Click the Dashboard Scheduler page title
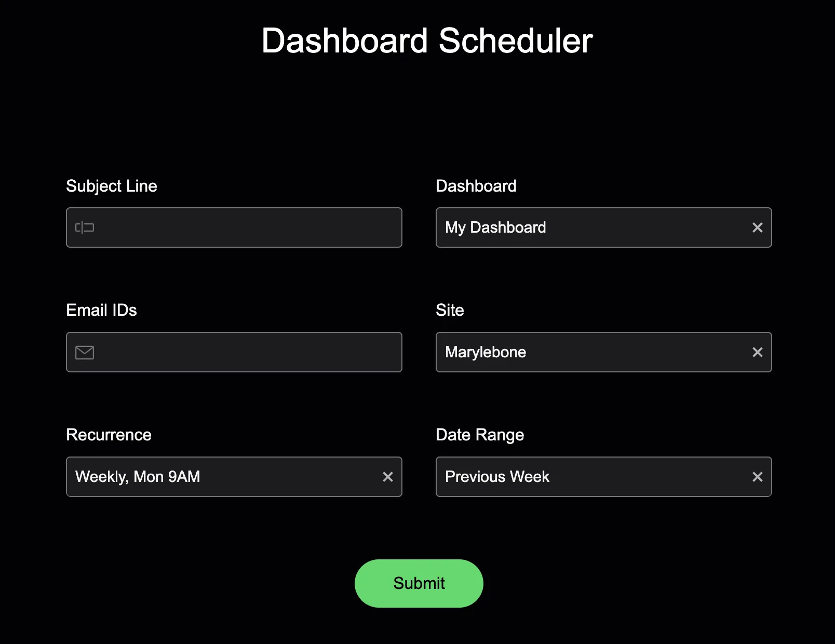Viewport: 835px width, 644px height. tap(427, 41)
